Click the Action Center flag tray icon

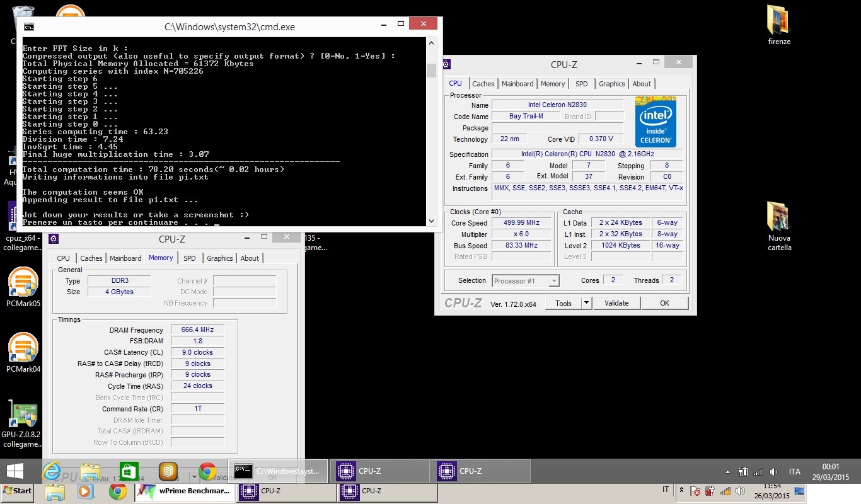695,491
